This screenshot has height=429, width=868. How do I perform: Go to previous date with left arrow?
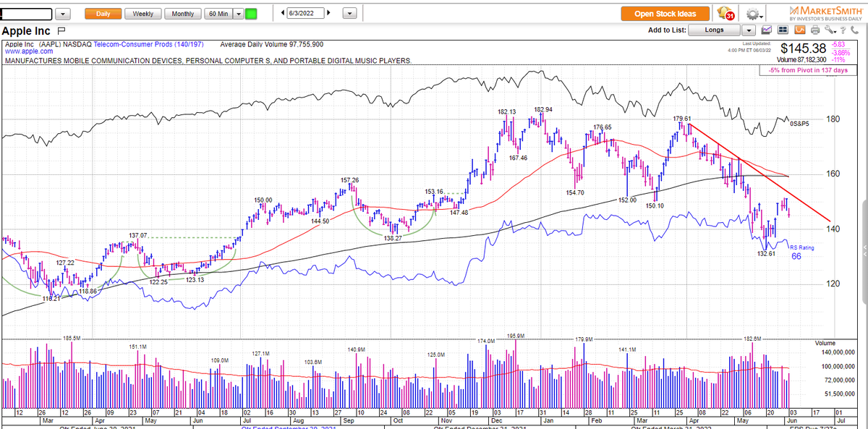tap(283, 14)
